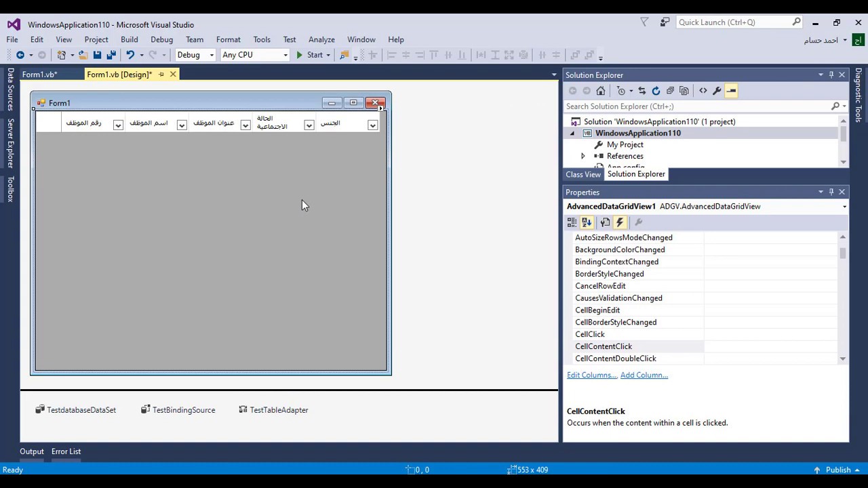Open the Error List tab
868x488 pixels.
(66, 451)
